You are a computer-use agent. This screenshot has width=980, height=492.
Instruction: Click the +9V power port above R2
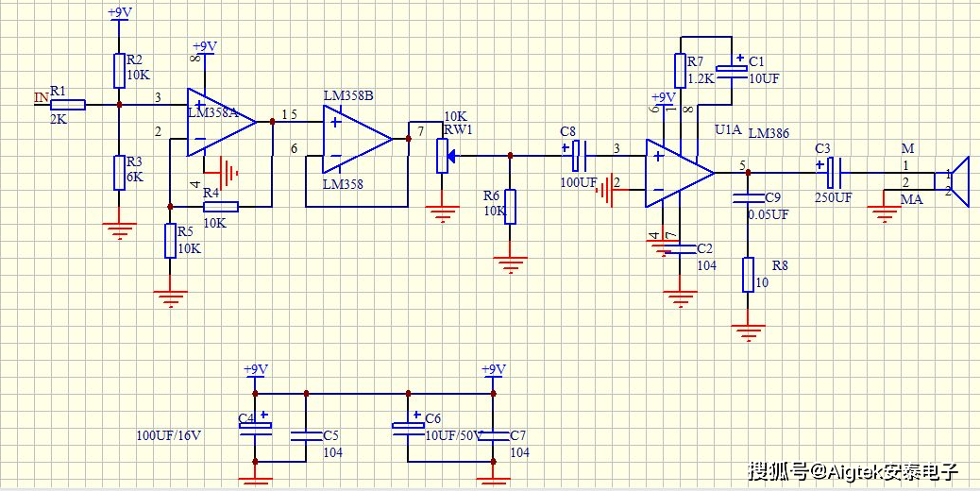(x=119, y=14)
